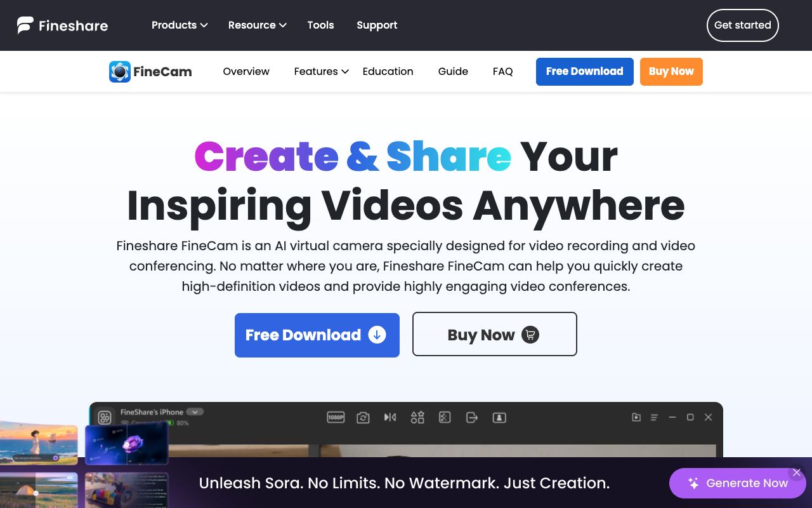Go to the Education tab
Viewport: 812px width, 508px height.
pyautogui.click(x=388, y=72)
